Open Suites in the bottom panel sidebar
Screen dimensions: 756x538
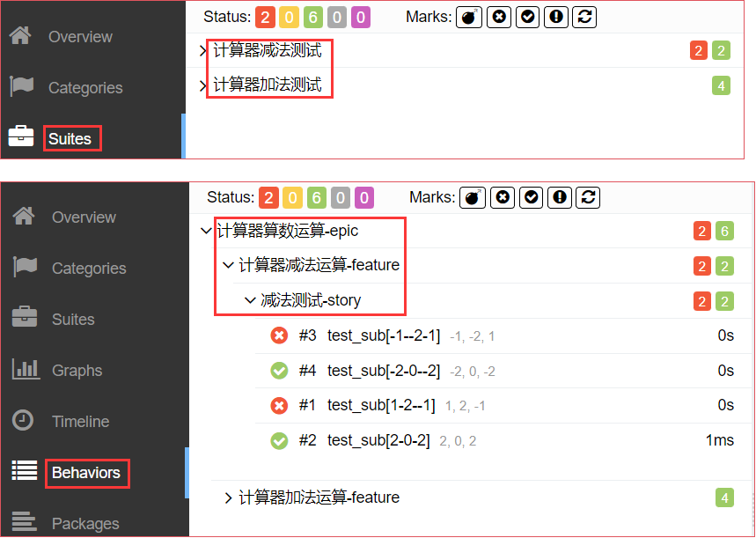[73, 320]
